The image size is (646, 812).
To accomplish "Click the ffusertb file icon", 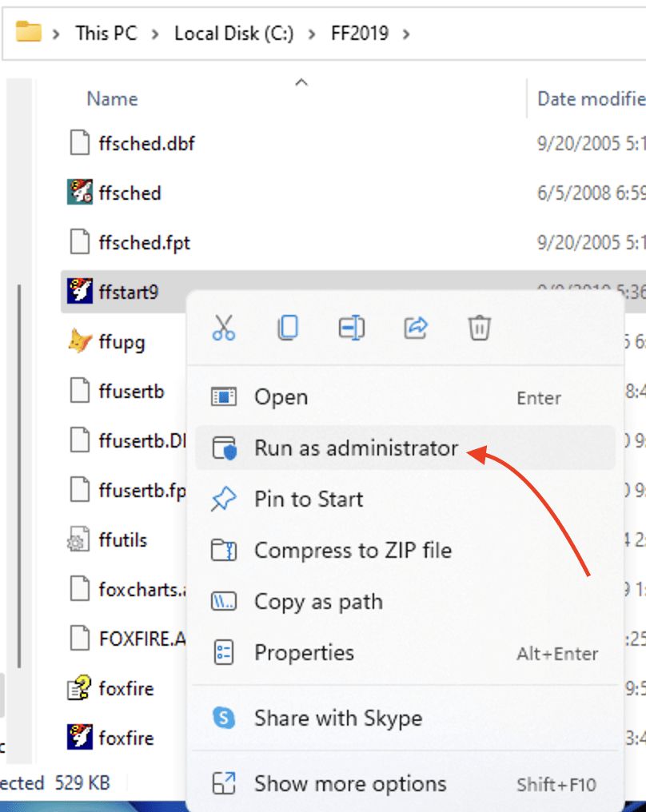I will click(79, 390).
